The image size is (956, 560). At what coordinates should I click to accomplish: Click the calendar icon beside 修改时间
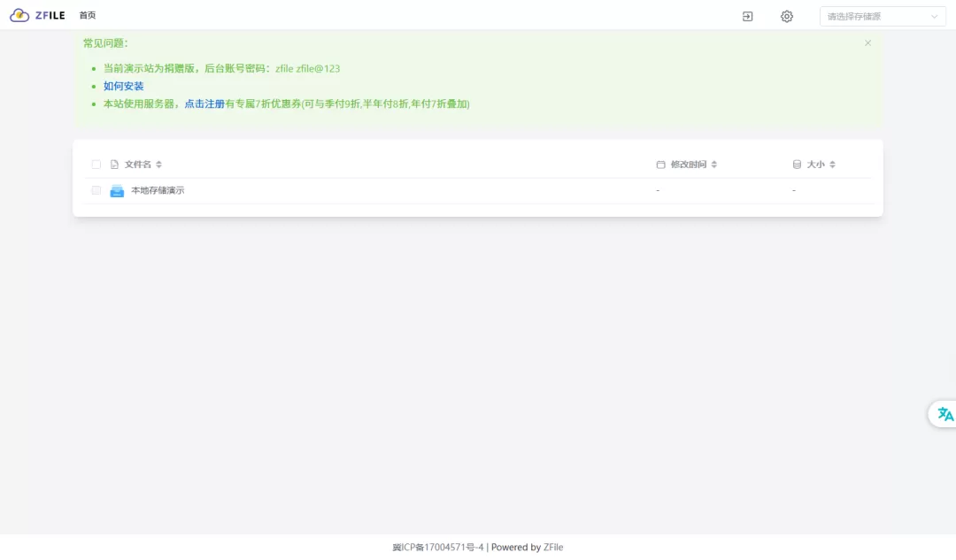pos(660,165)
